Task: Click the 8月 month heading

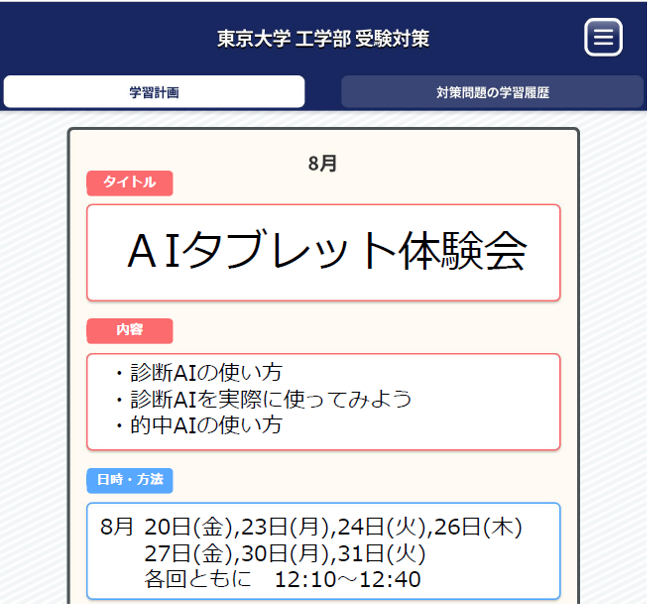Action: tap(323, 164)
